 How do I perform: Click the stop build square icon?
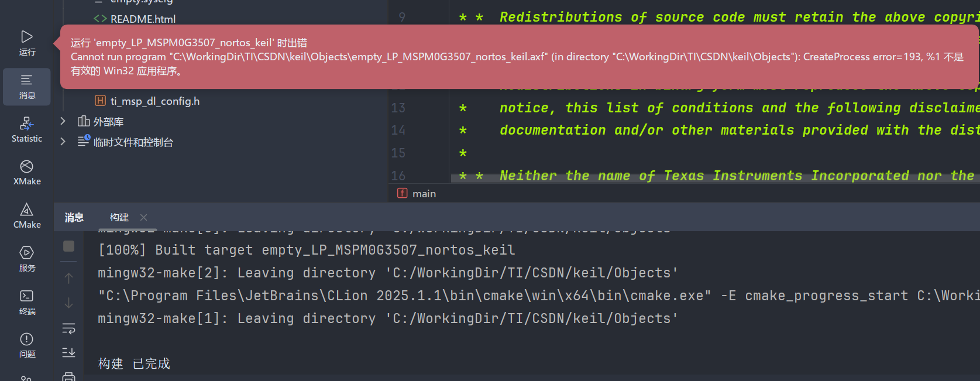pyautogui.click(x=68, y=246)
